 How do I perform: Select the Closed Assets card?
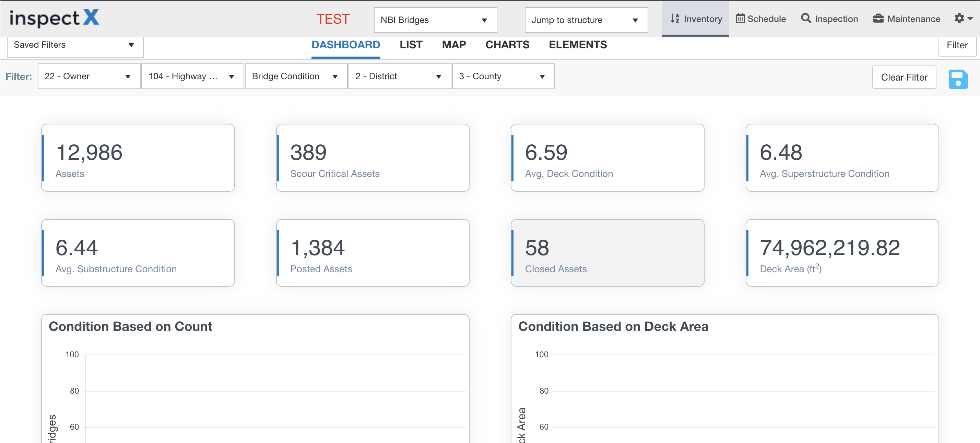607,252
